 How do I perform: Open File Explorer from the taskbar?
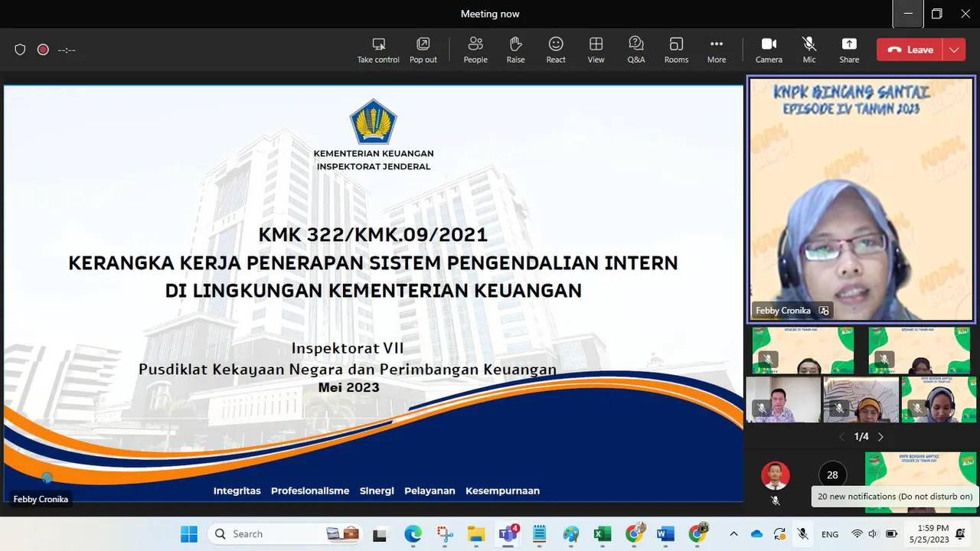click(x=476, y=534)
